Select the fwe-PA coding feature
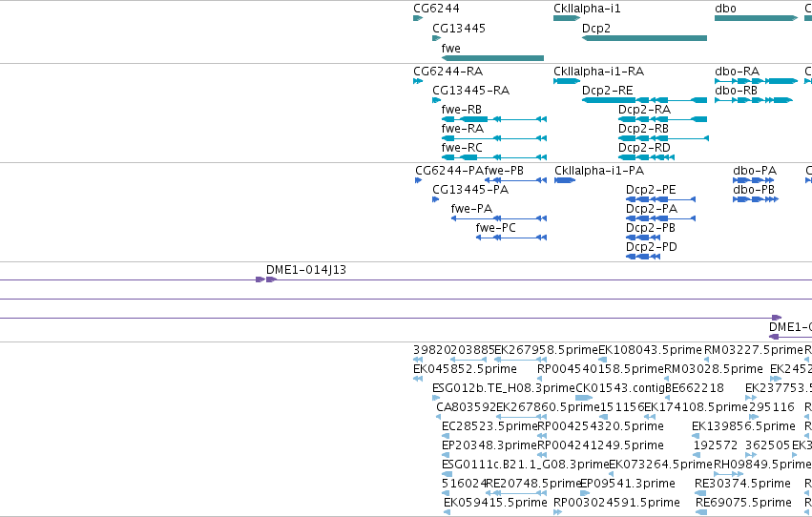Viewport: 812px width, 517px height. 499,218
